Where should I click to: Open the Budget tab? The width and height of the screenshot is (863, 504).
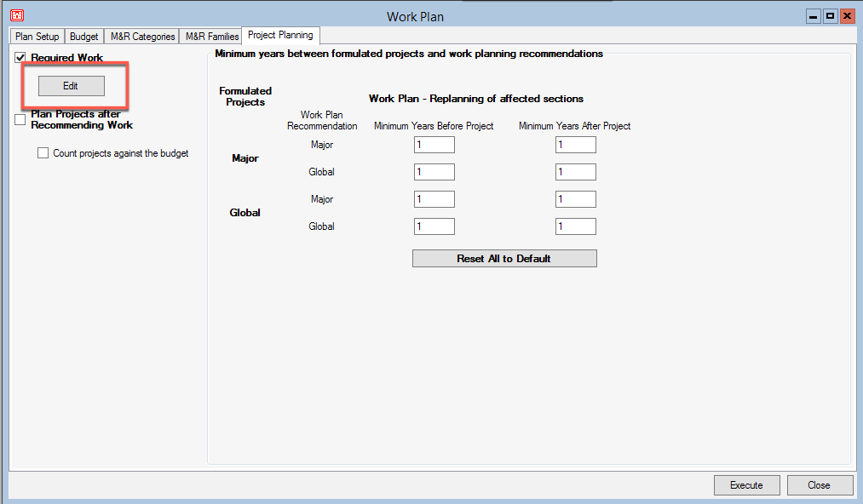83,37
